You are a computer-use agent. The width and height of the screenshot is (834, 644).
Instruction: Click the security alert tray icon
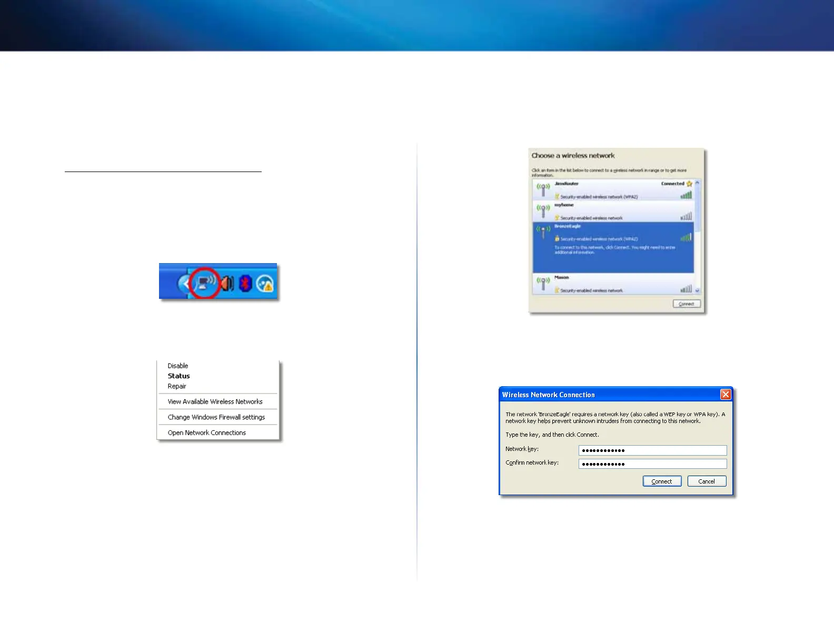pos(265,284)
